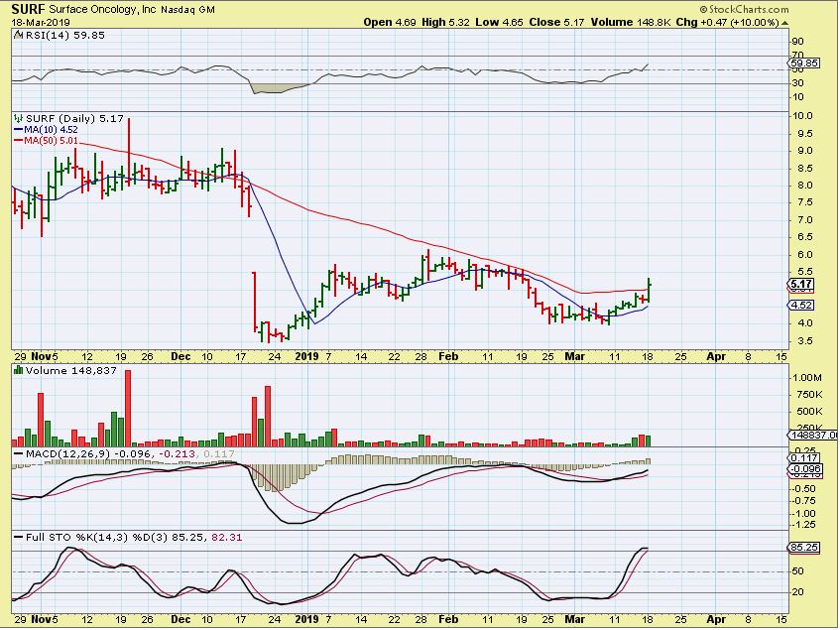This screenshot has width=840, height=630.
Task: Click the 59.85 RSI value tag on axis
Action: [x=804, y=63]
